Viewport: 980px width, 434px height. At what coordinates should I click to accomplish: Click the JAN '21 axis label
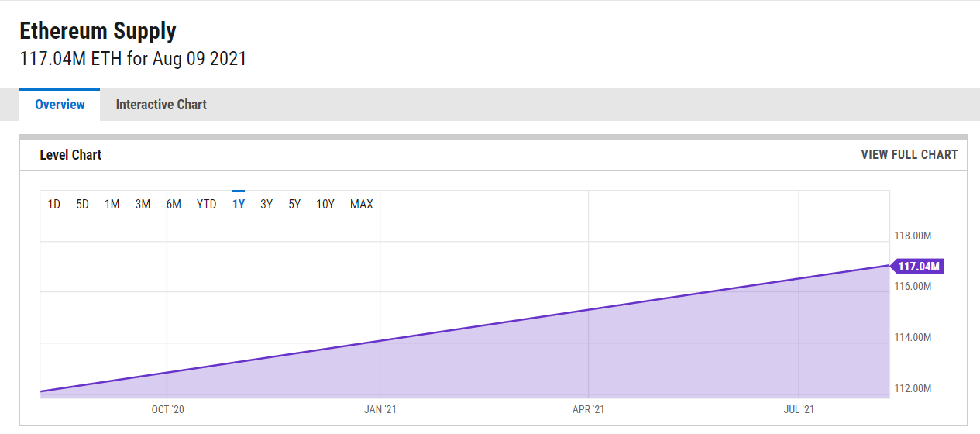(380, 409)
